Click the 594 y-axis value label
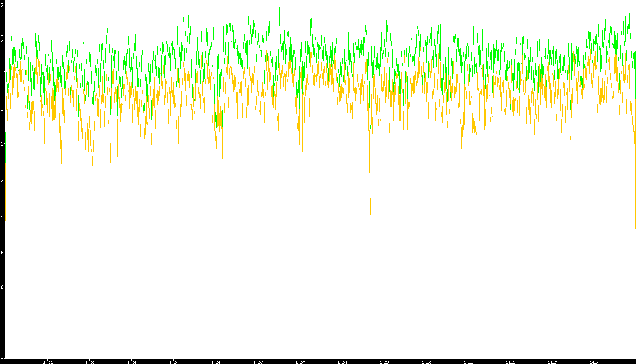Image resolution: width=636 pixels, height=364 pixels. (x=2, y=324)
